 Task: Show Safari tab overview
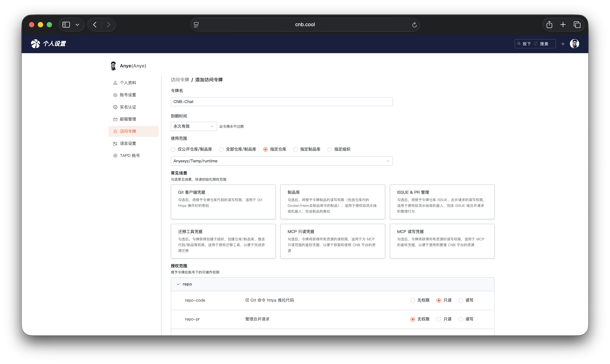[577, 24]
